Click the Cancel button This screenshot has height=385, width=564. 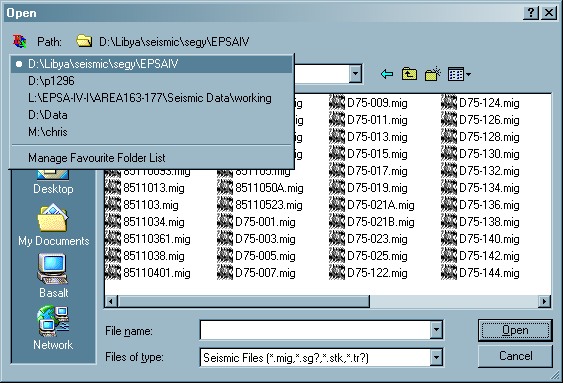click(515, 356)
